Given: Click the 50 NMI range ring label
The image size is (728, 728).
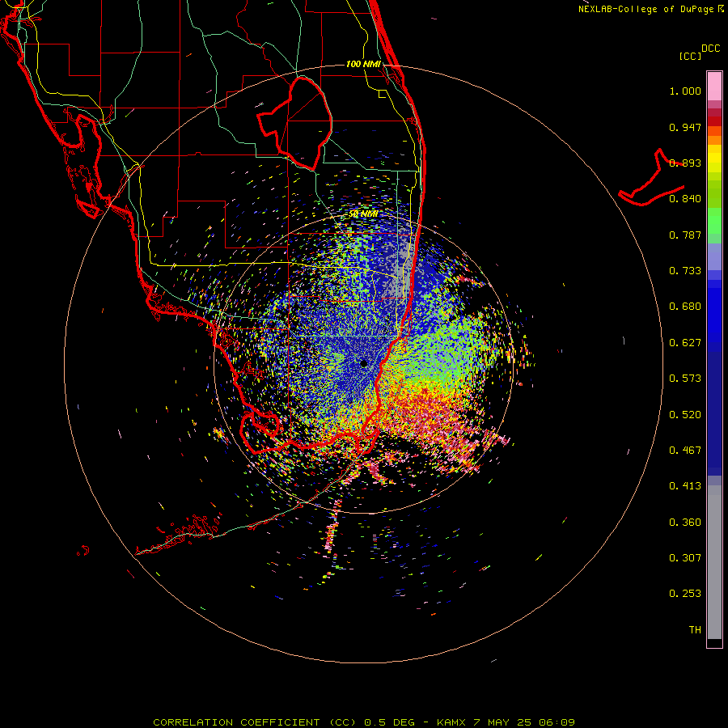Looking at the screenshot, I should (363, 214).
